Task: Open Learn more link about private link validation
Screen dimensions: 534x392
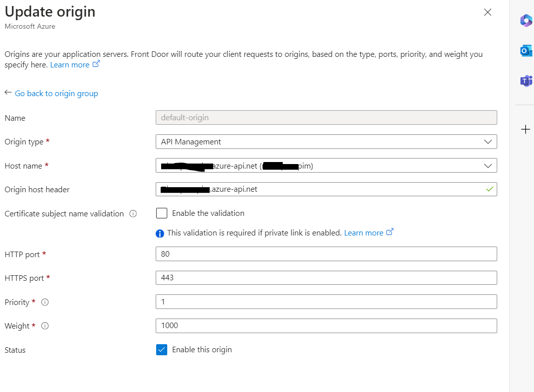Action: (x=364, y=233)
